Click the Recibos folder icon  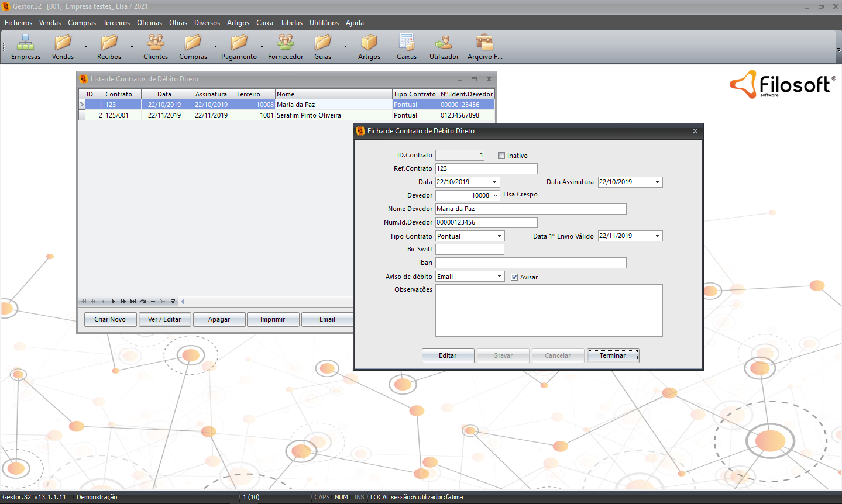pos(109,43)
